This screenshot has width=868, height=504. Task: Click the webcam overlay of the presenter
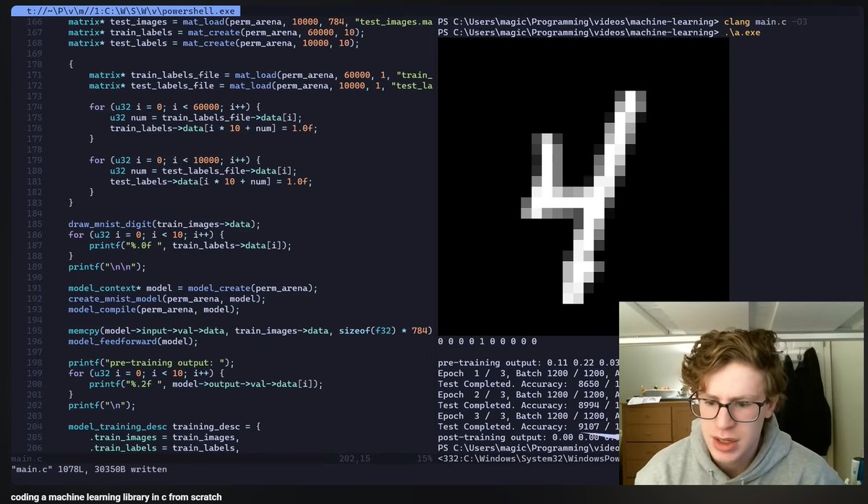[x=741, y=393]
